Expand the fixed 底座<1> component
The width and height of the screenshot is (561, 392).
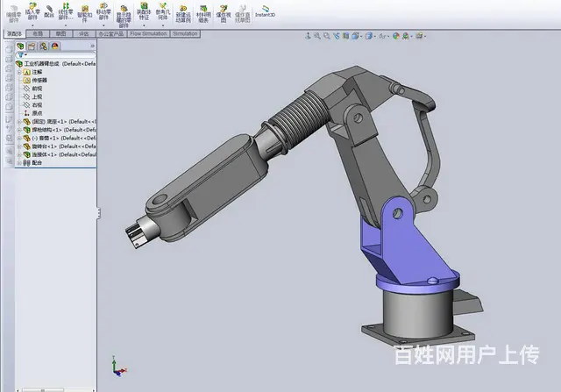[19, 122]
